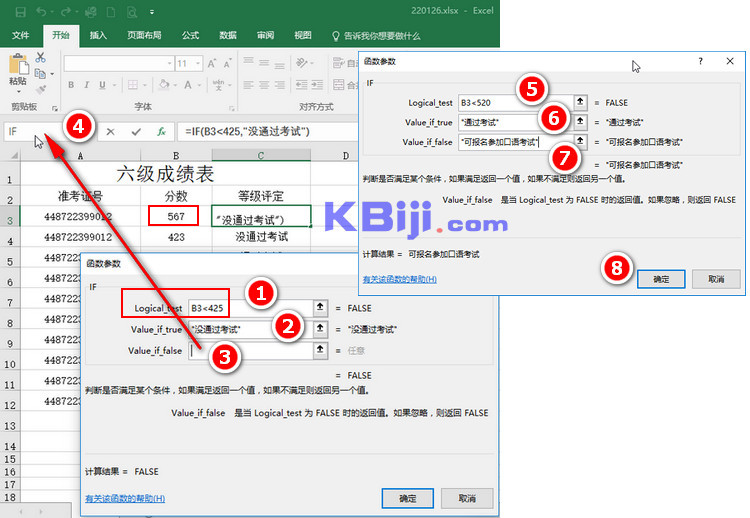Image resolution: width=750 pixels, height=518 pixels.
Task: Click the Paste (粘贴) clipboard icon
Action: coord(18,64)
